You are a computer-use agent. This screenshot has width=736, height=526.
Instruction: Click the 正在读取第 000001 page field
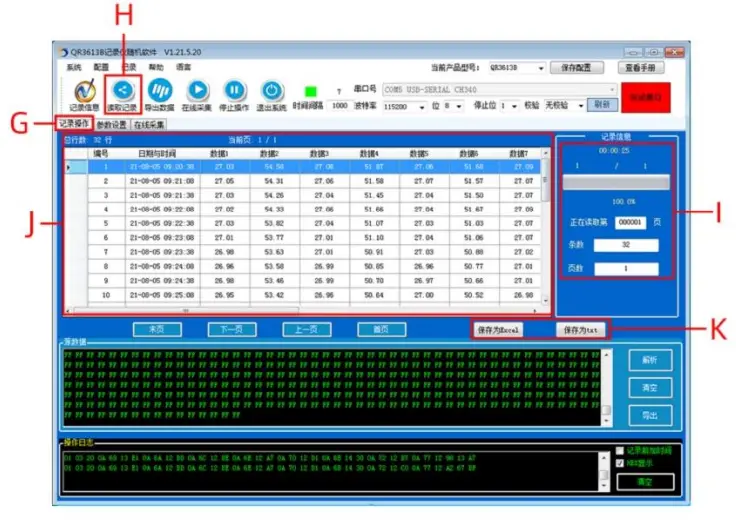tap(630, 222)
